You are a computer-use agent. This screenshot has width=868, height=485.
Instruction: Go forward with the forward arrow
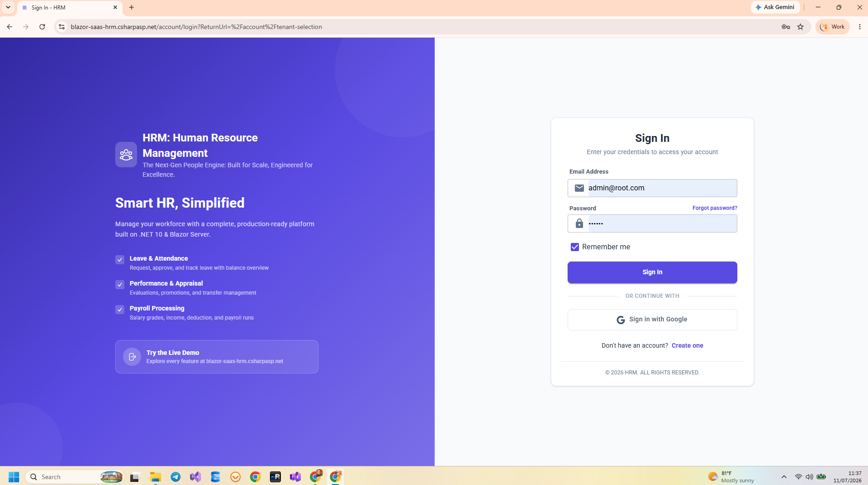26,27
